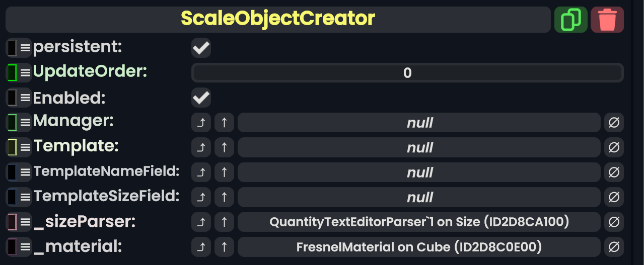Clear the _sizeParser reference with null icon
This screenshot has height=265, width=644.
point(614,222)
